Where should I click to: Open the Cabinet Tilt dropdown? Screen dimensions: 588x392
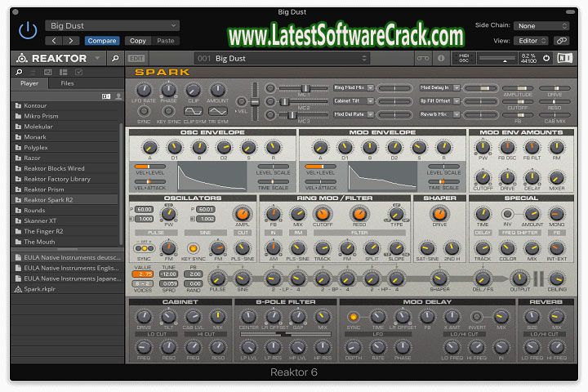[x=354, y=101]
